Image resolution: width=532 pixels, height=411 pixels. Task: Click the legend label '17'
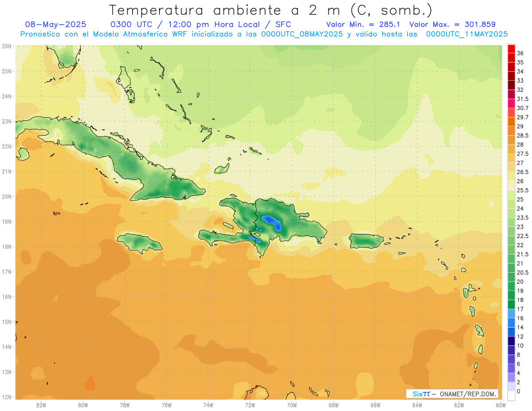coord(520,309)
